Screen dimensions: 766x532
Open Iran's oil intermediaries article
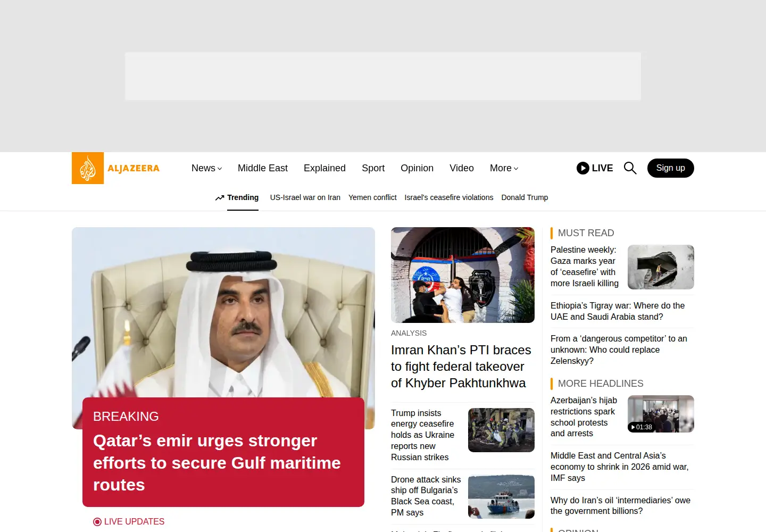(x=620, y=505)
